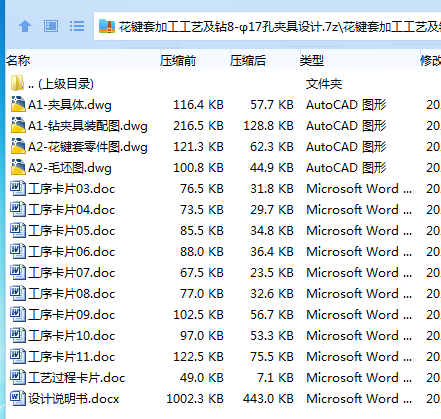
Task: Select the 工序卡片05.doc Word icon
Action: pyautogui.click(x=18, y=230)
